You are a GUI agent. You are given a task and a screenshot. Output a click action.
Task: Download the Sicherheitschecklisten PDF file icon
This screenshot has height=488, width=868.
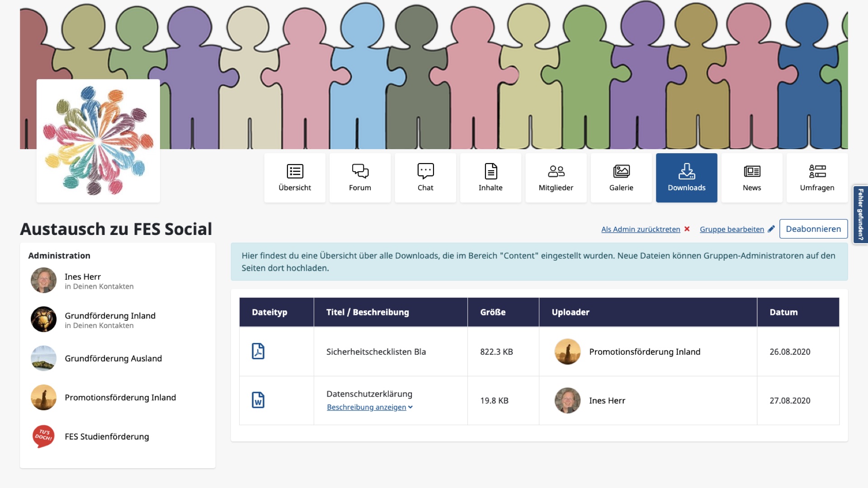pyautogui.click(x=258, y=351)
